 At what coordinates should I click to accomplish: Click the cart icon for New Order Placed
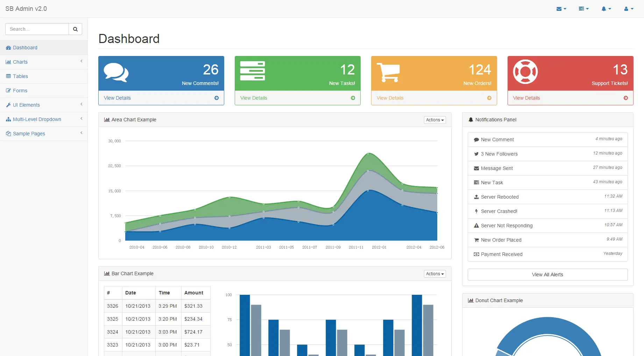[x=476, y=240]
